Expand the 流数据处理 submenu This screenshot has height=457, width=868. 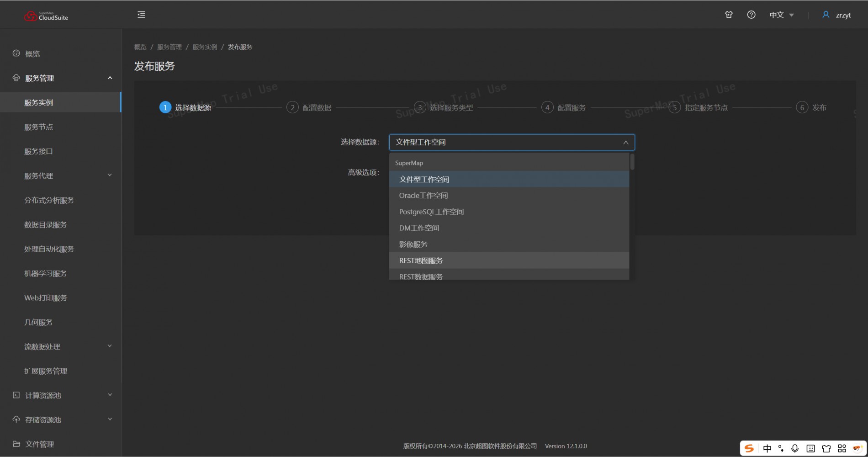61,346
